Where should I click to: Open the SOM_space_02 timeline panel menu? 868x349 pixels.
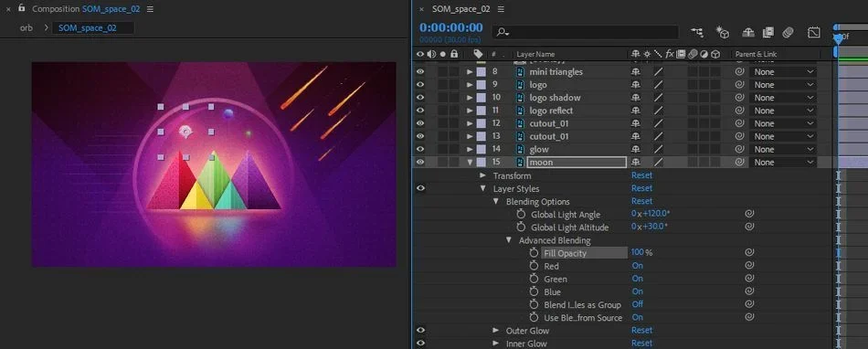coord(501,9)
